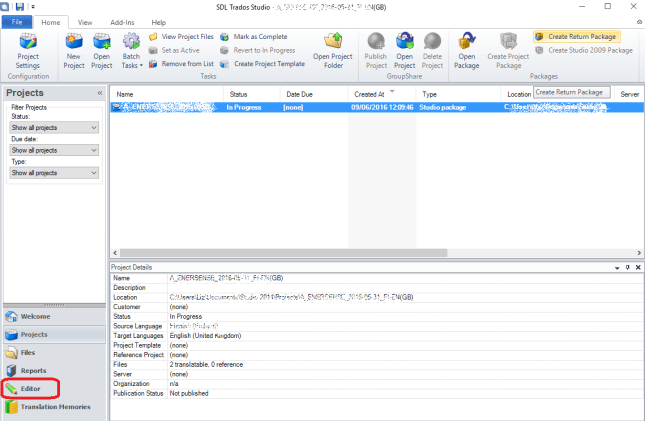Viewport: 645px width, 421px height.
Task: Expand the Due date filter dropdown
Action: (x=53, y=150)
